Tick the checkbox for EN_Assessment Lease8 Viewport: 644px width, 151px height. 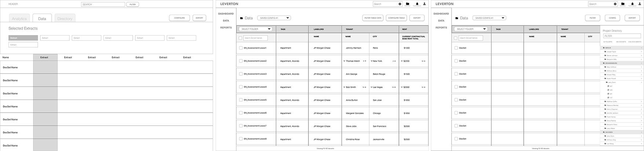(241, 139)
